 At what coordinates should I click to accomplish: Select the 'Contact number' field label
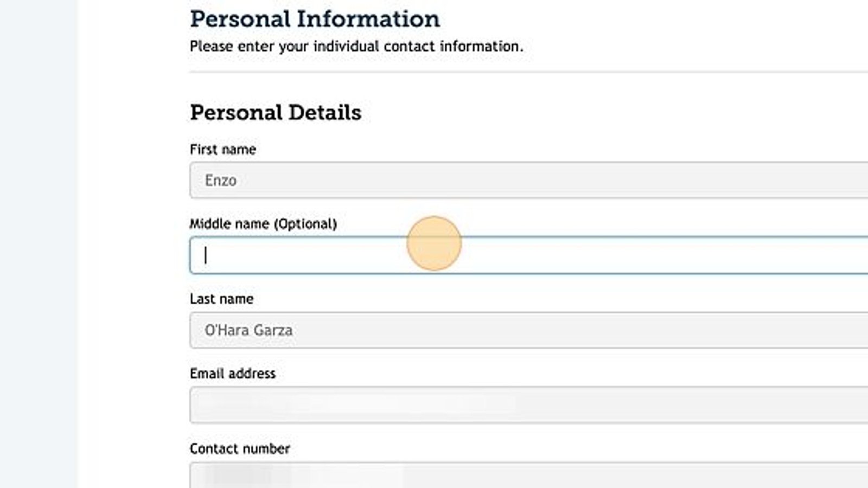click(238, 448)
